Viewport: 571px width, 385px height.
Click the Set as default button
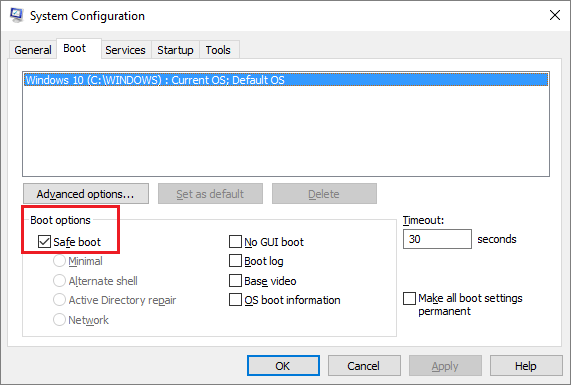tap(210, 193)
